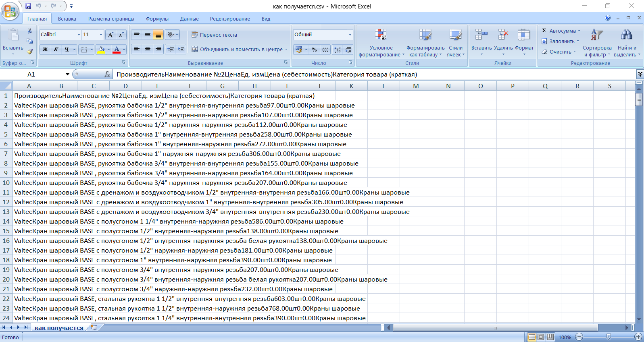644x342 pixels.
Task: Open the Name Box dropdown arrow
Action: [x=67, y=74]
